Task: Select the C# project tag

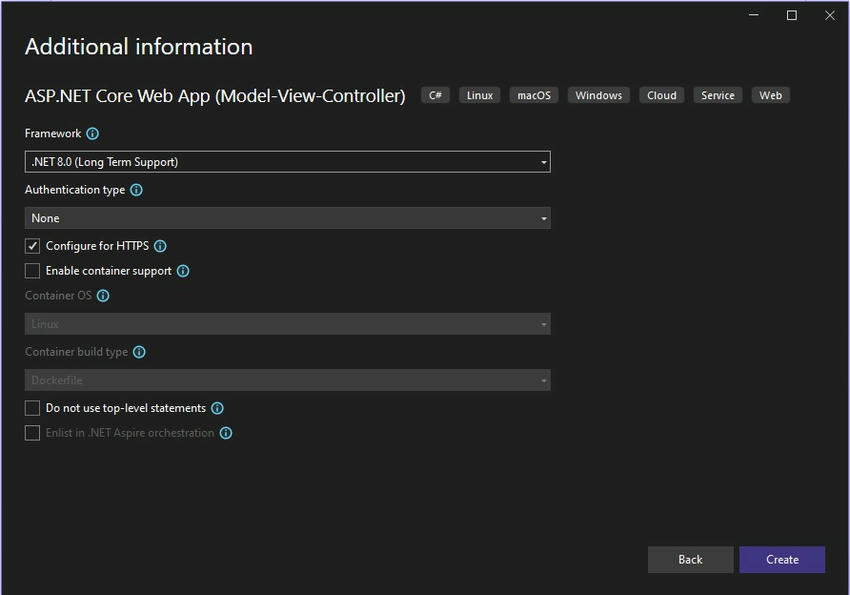Action: 435,95
